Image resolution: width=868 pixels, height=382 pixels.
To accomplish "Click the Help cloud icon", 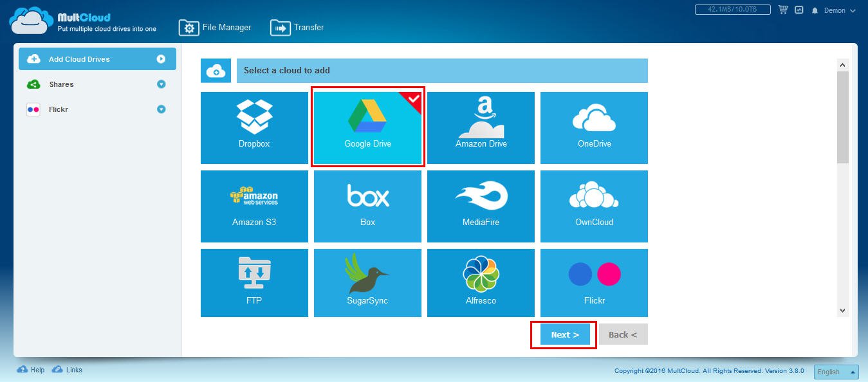I will coord(23,370).
